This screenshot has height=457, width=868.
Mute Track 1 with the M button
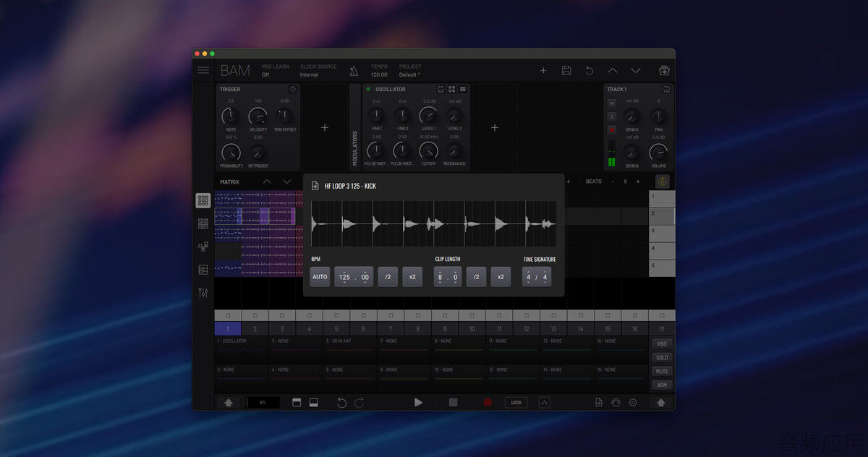point(612,103)
